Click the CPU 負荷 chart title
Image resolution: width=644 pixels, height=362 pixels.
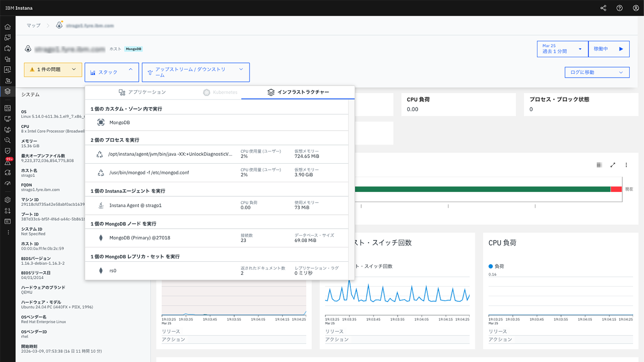502,243
